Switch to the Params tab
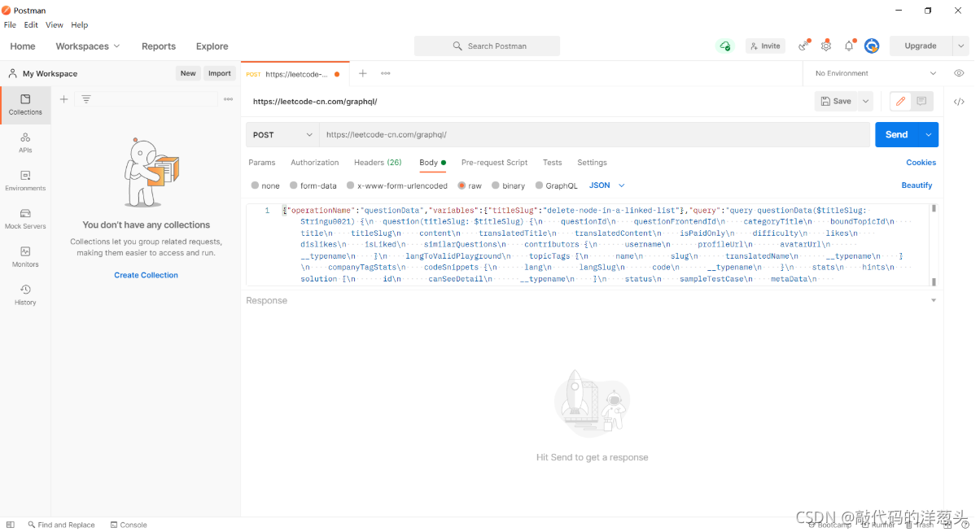 (x=262, y=163)
